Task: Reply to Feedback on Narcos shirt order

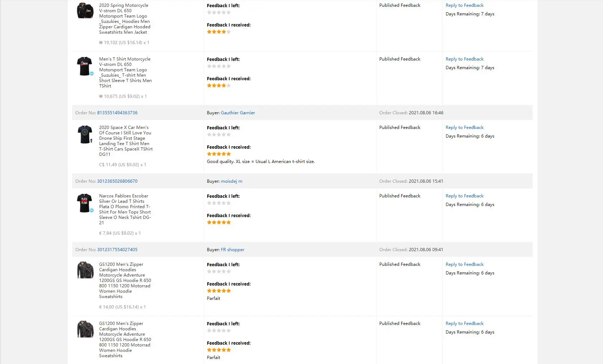Action: 464,196
